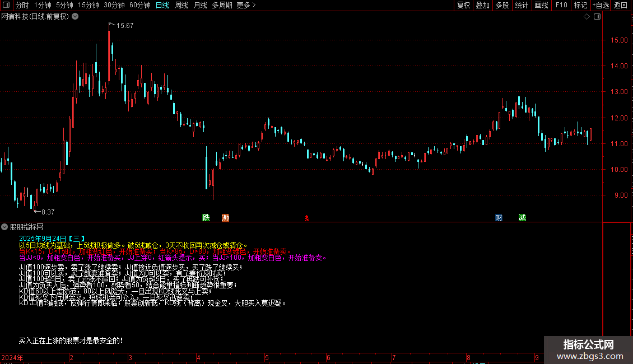Click the 标记 mark button

(x=580, y=5)
